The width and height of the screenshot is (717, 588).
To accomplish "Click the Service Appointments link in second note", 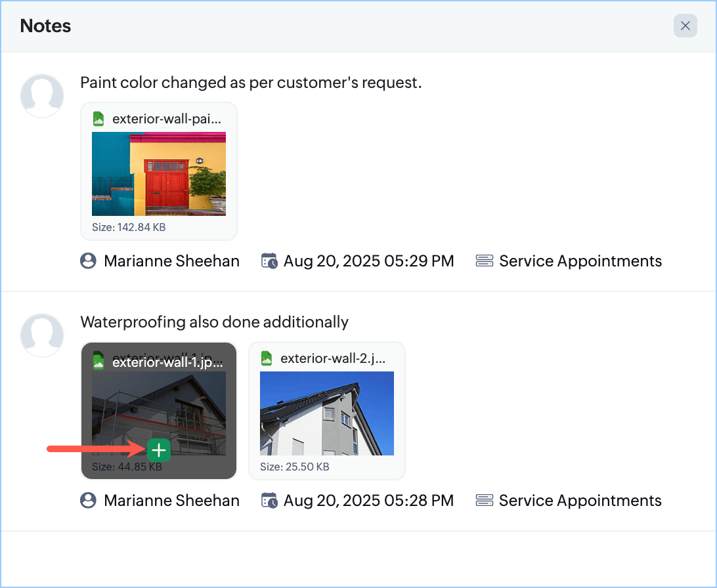I will point(580,501).
